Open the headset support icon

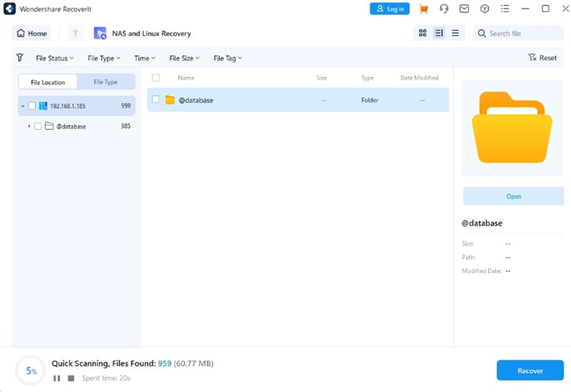tap(444, 9)
